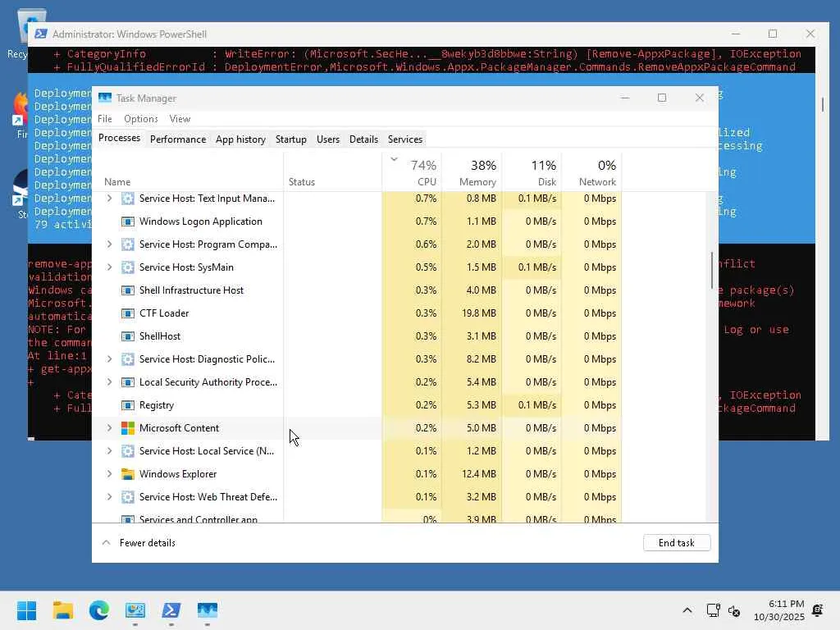This screenshot has width=840, height=630.
Task: Click the Control Panel taskbar icon
Action: [x=135, y=610]
